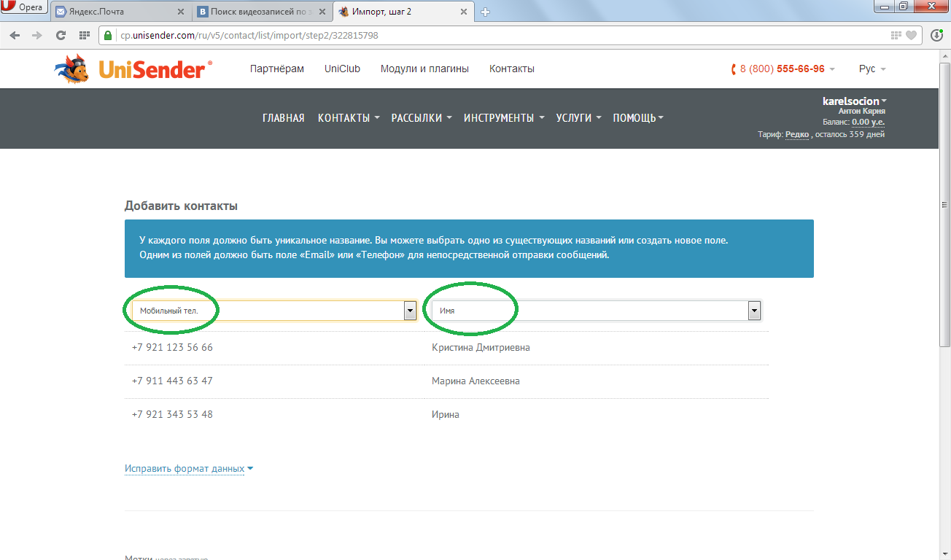The image size is (951, 560).
Task: Click the page scrollbar up arrow
Action: click(x=945, y=55)
